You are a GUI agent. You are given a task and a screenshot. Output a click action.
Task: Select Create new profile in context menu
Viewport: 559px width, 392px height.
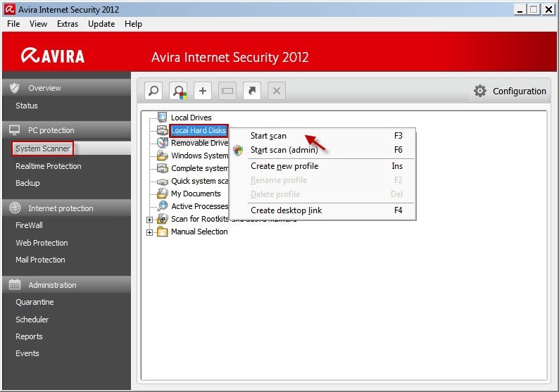(x=284, y=166)
